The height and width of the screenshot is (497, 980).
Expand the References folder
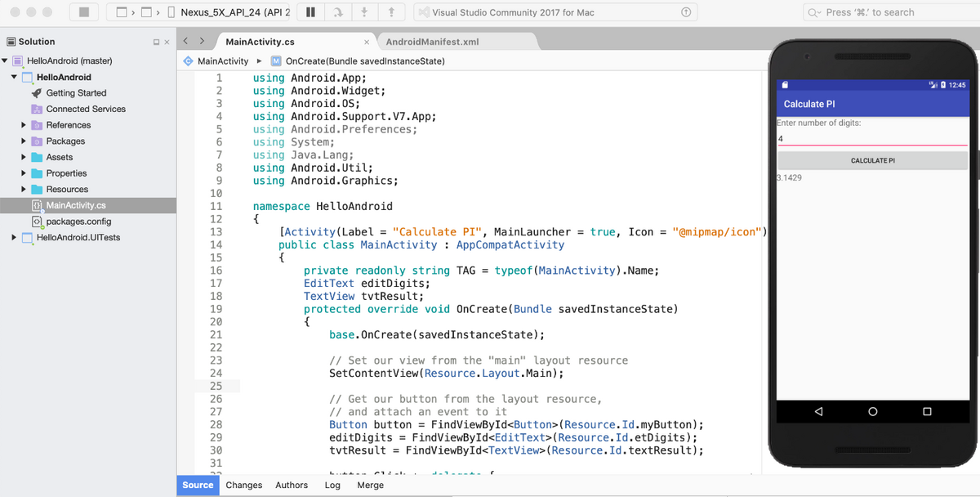(x=24, y=125)
